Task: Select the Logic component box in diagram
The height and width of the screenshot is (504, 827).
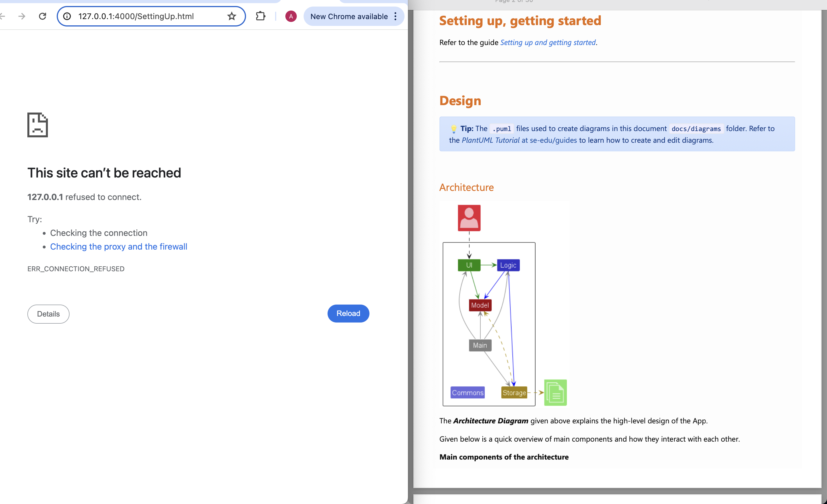Action: pos(508,265)
